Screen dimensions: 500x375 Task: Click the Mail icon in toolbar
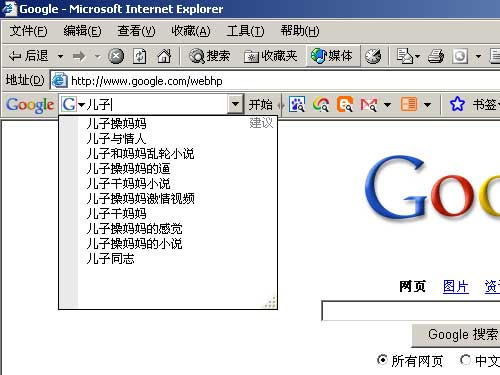404,56
